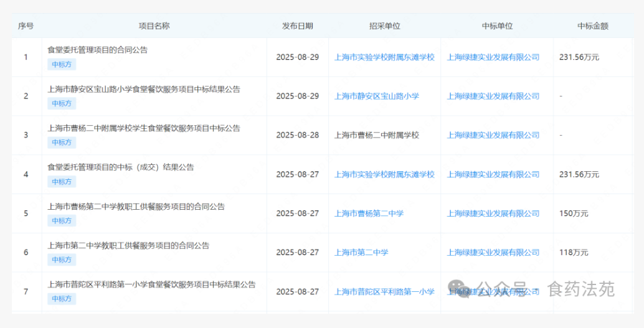Click sequence number 1 cell

(x=26, y=57)
